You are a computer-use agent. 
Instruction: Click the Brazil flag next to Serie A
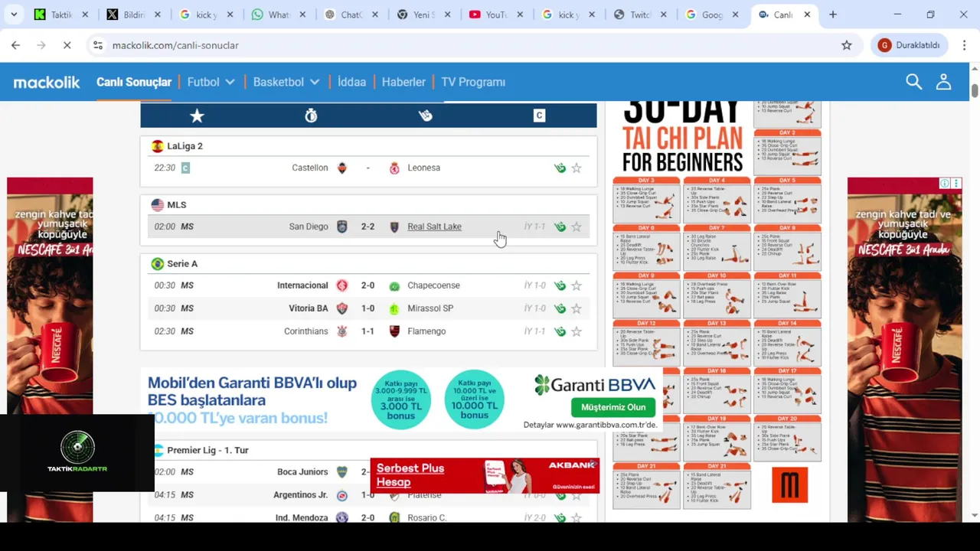click(157, 264)
